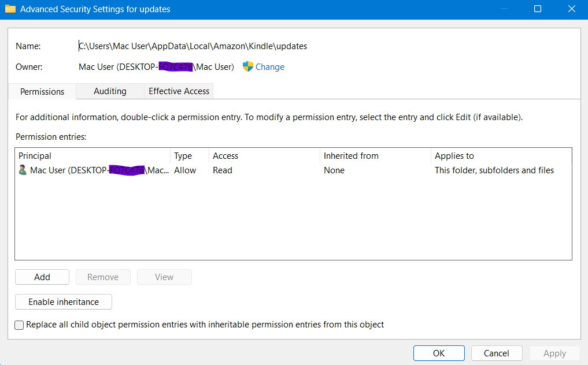Select the Mac User permission entry row

tap(231, 170)
